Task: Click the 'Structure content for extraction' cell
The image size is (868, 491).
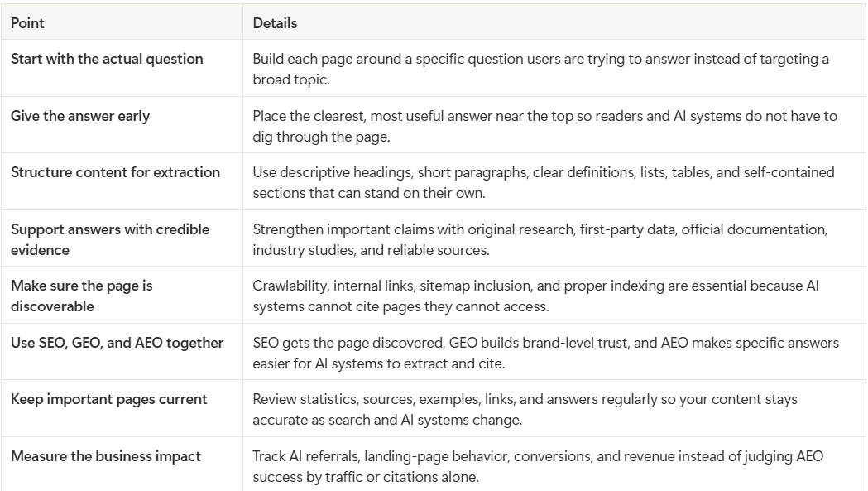Action: 122,182
